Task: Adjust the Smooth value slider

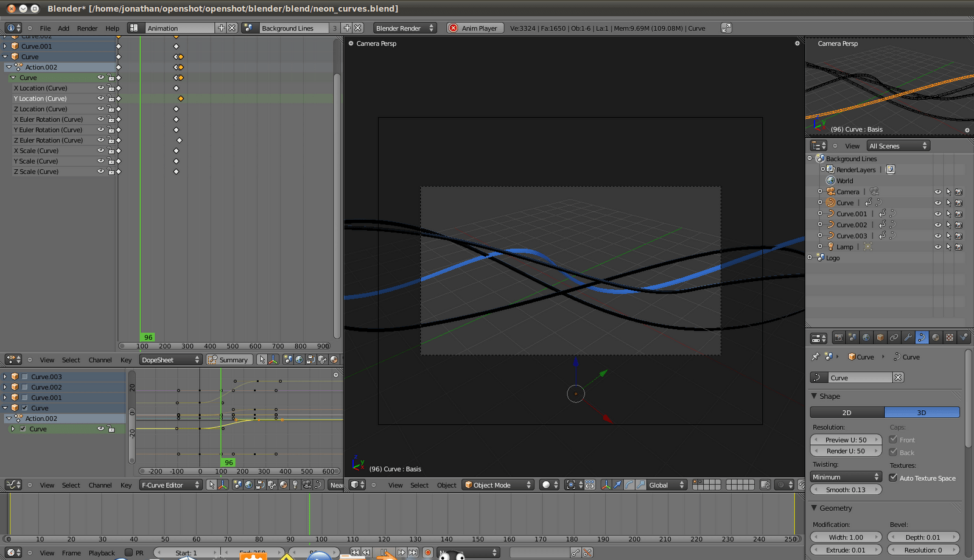Action: coord(846,489)
